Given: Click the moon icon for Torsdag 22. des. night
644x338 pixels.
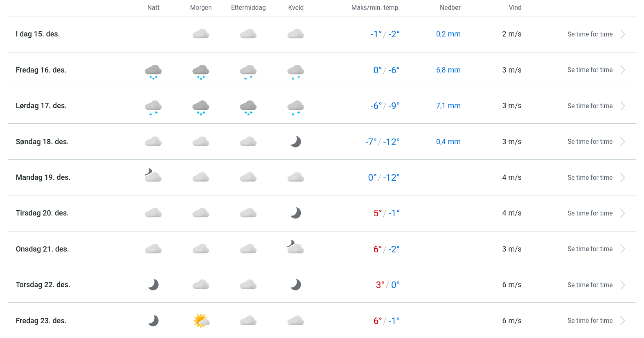Looking at the screenshot, I should [153, 285].
